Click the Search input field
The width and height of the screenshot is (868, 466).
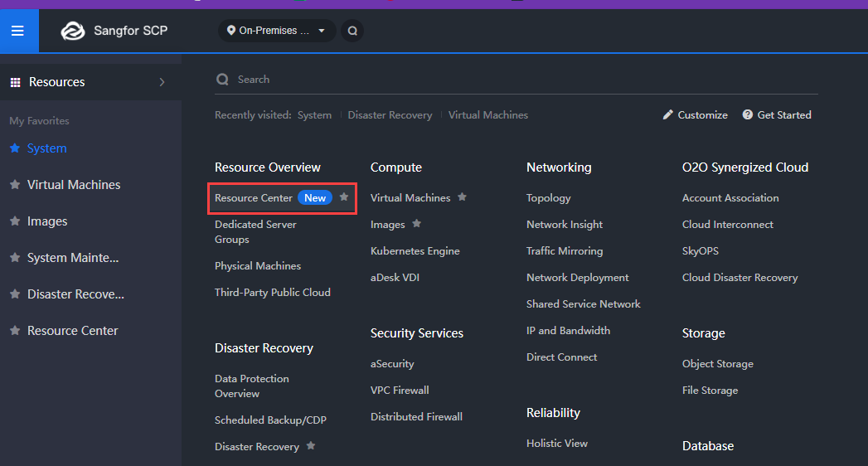516,80
